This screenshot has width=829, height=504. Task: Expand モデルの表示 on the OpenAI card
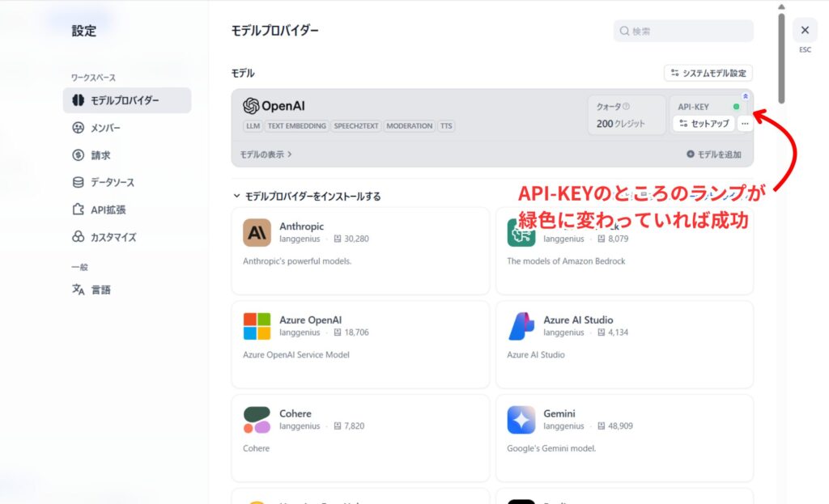tap(266, 155)
